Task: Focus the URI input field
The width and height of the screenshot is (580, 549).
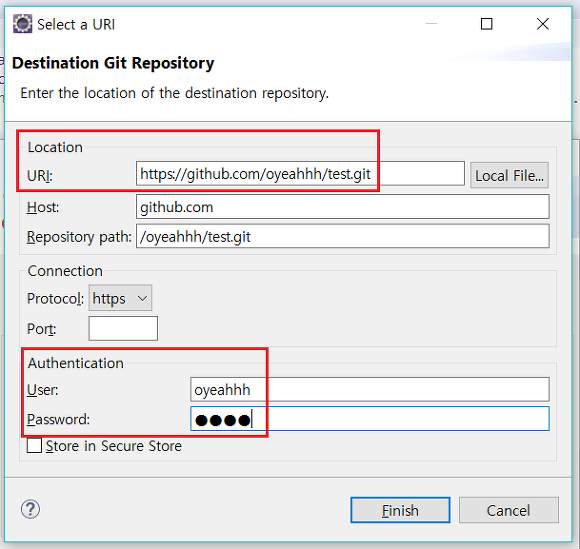Action: point(300,174)
